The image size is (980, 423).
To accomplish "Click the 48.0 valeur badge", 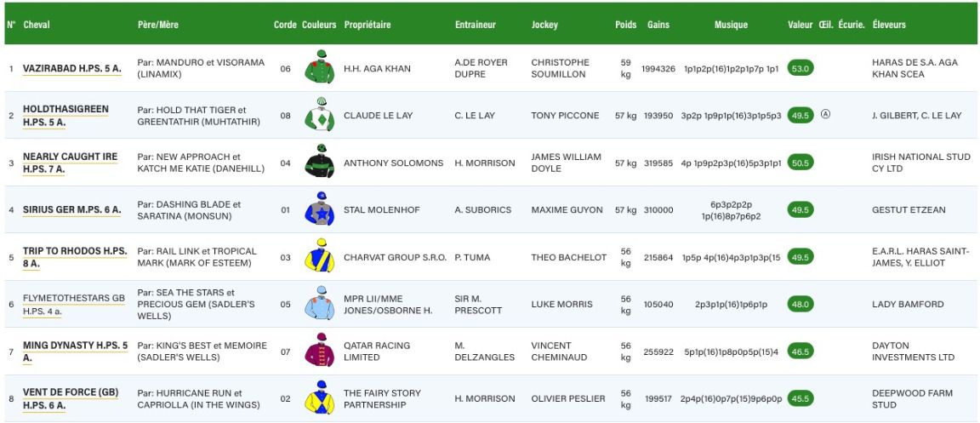I will click(800, 304).
